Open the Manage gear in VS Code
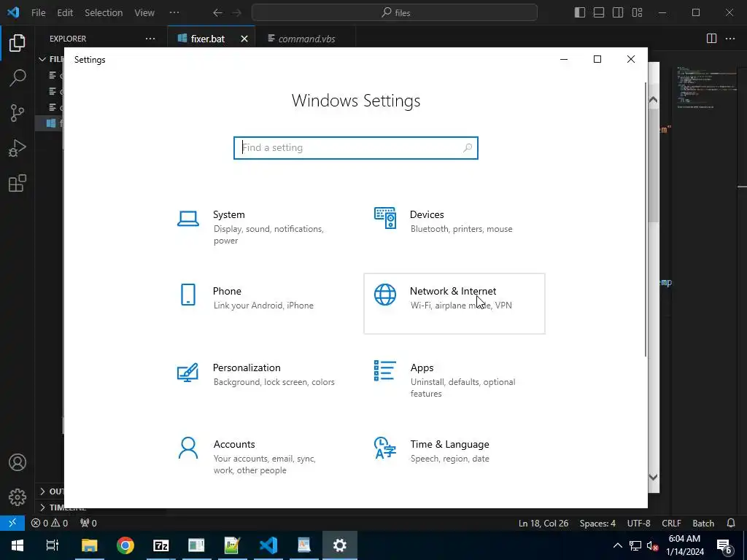747x560 pixels. click(x=18, y=497)
